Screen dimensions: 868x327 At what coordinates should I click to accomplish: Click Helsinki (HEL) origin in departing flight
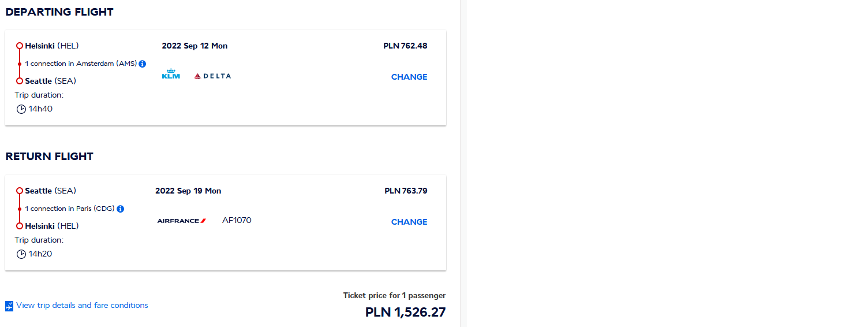point(52,46)
